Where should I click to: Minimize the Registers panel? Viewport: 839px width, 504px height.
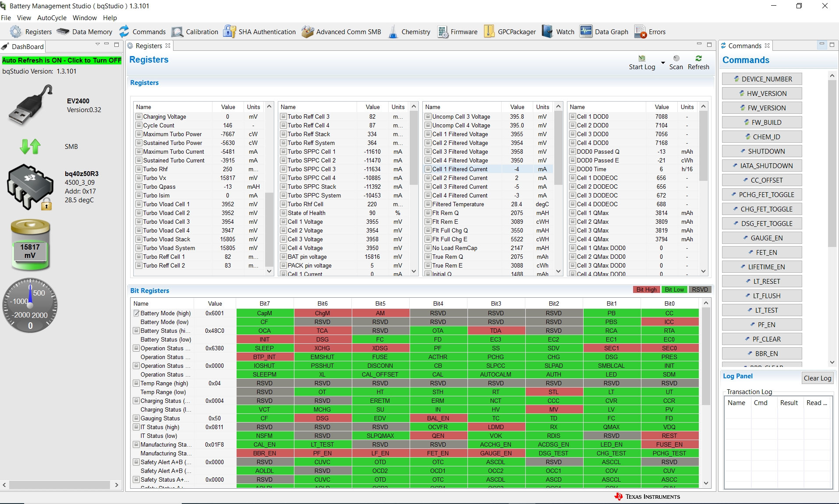699,44
